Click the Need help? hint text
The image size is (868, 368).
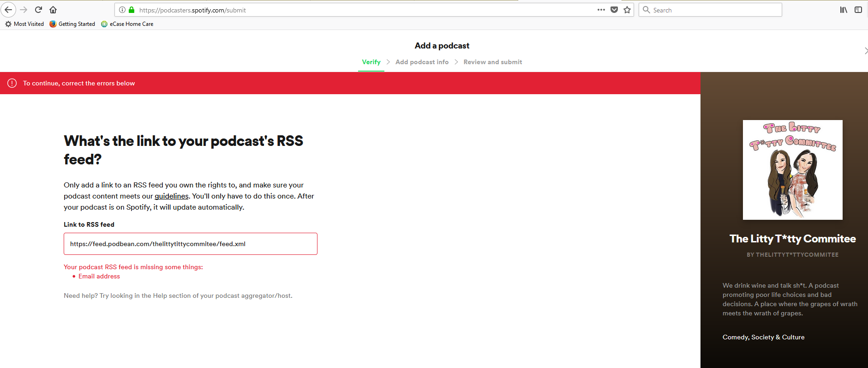coord(178,296)
